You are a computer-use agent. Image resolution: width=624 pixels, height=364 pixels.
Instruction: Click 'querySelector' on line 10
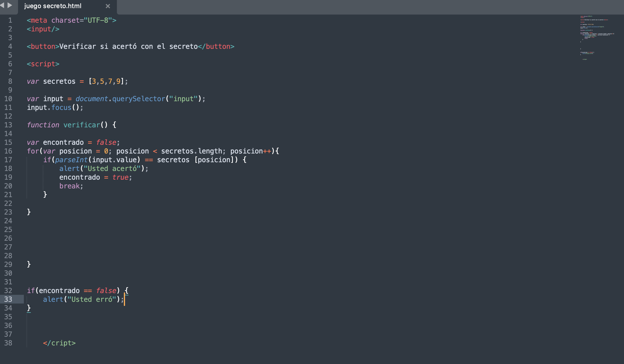[x=139, y=99]
